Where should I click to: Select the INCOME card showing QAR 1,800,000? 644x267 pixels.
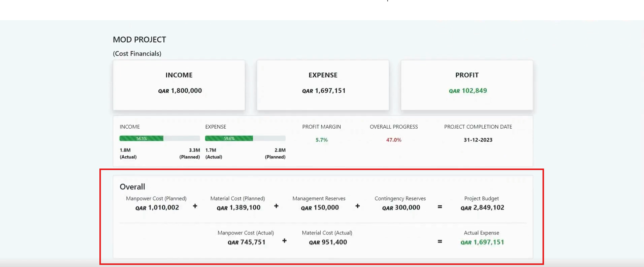[179, 85]
